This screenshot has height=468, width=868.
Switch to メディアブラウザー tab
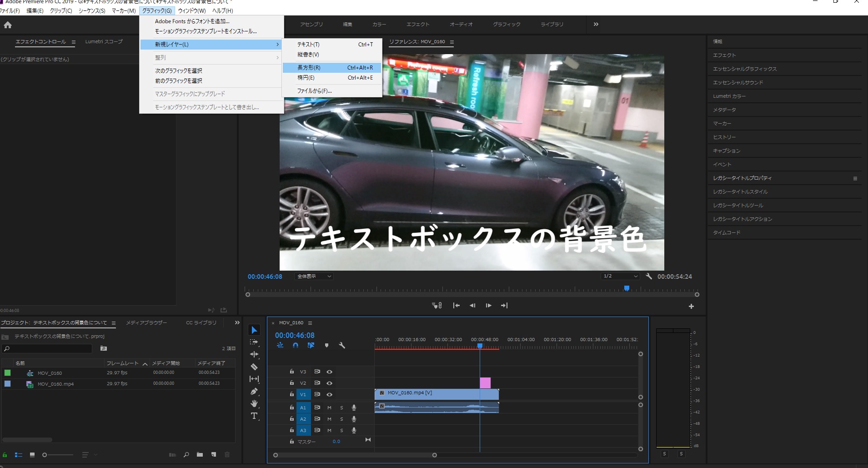pyautogui.click(x=146, y=322)
